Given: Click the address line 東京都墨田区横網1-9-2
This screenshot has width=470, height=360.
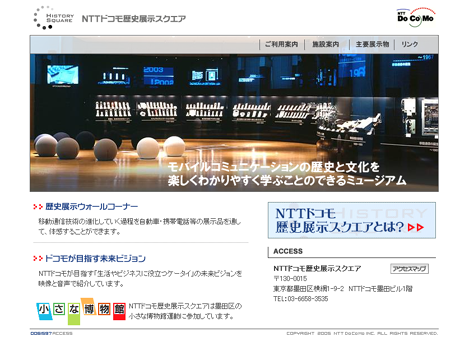Looking at the screenshot, I should pos(308,289).
